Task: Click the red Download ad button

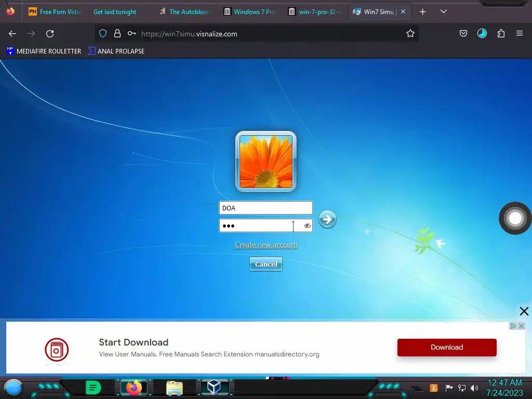Action: [x=447, y=348]
